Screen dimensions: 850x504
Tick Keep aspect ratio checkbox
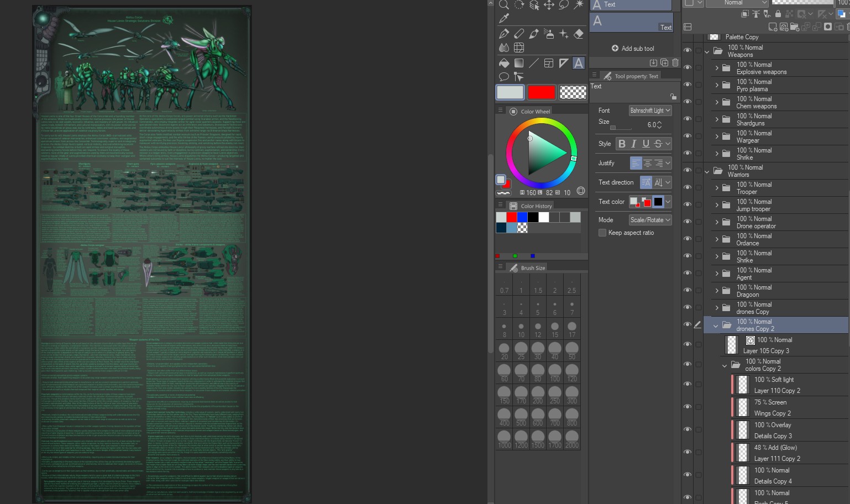click(602, 233)
